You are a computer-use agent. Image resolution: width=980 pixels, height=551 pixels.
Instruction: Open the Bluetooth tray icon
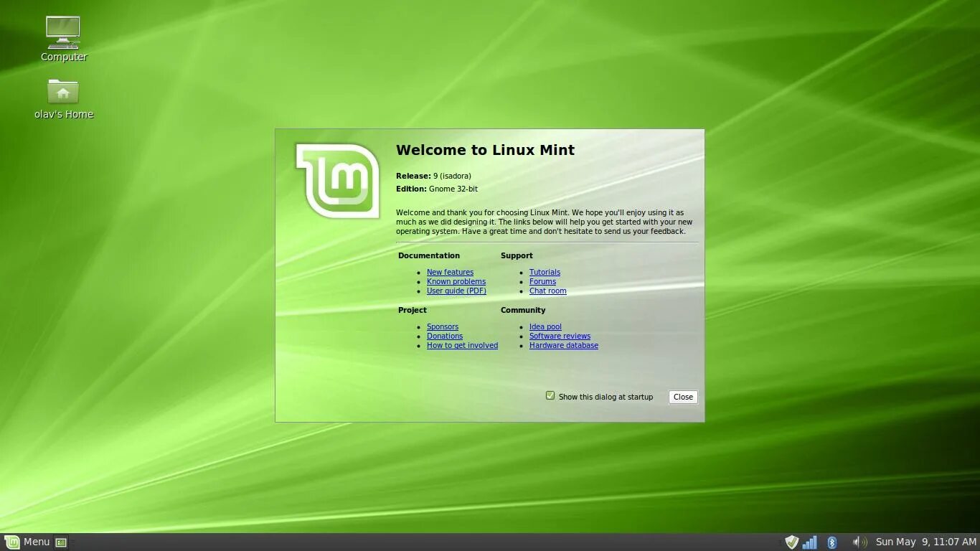pyautogui.click(x=832, y=542)
